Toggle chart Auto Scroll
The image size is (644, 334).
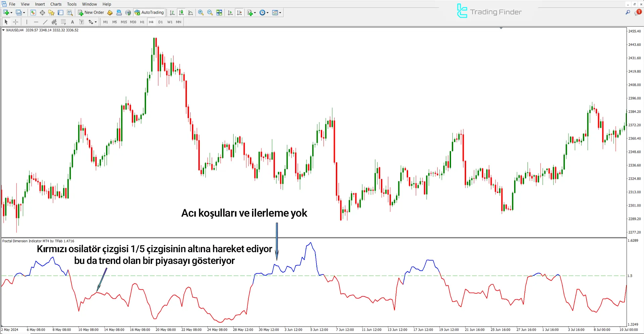230,13
